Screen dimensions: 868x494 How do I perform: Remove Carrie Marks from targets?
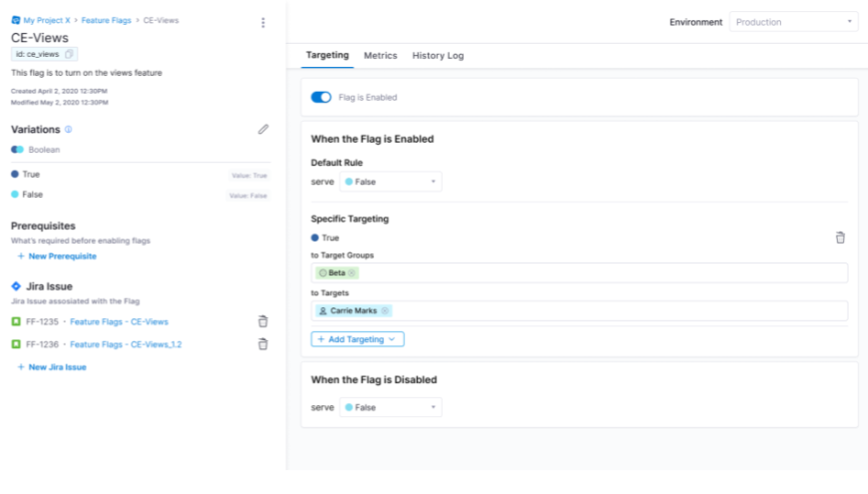click(385, 310)
